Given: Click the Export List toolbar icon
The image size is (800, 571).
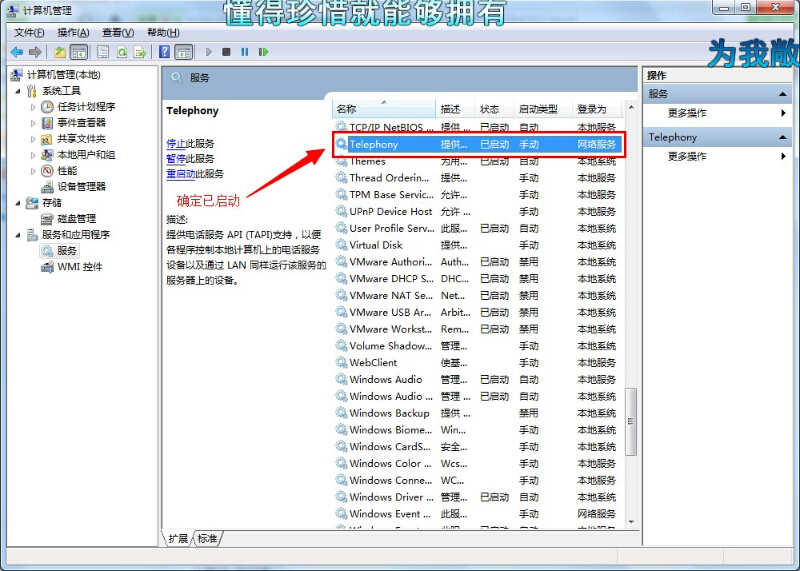Looking at the screenshot, I should click(140, 52).
